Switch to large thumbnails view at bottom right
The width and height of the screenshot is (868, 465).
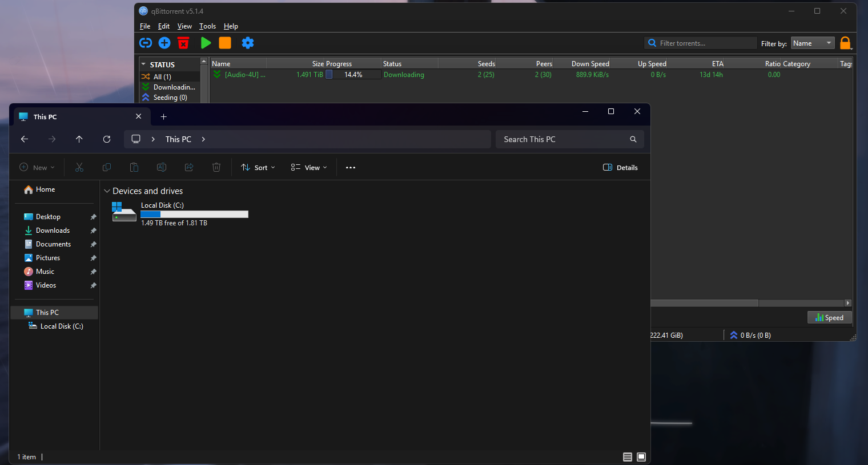coord(641,456)
